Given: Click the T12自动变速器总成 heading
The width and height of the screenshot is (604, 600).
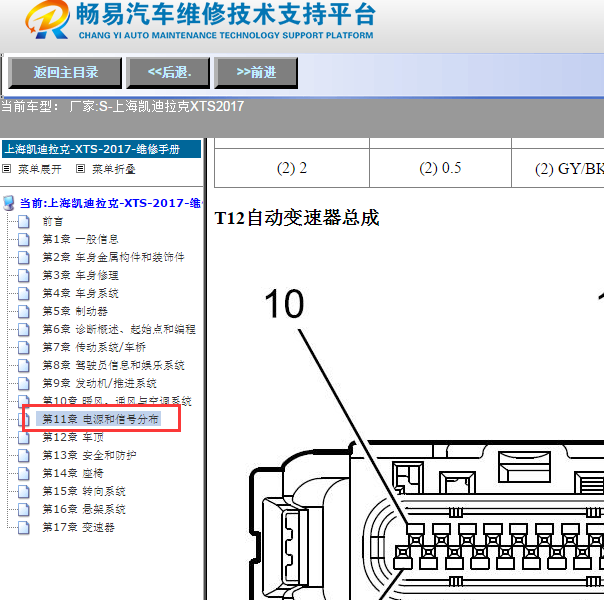Looking at the screenshot, I should (x=297, y=218).
